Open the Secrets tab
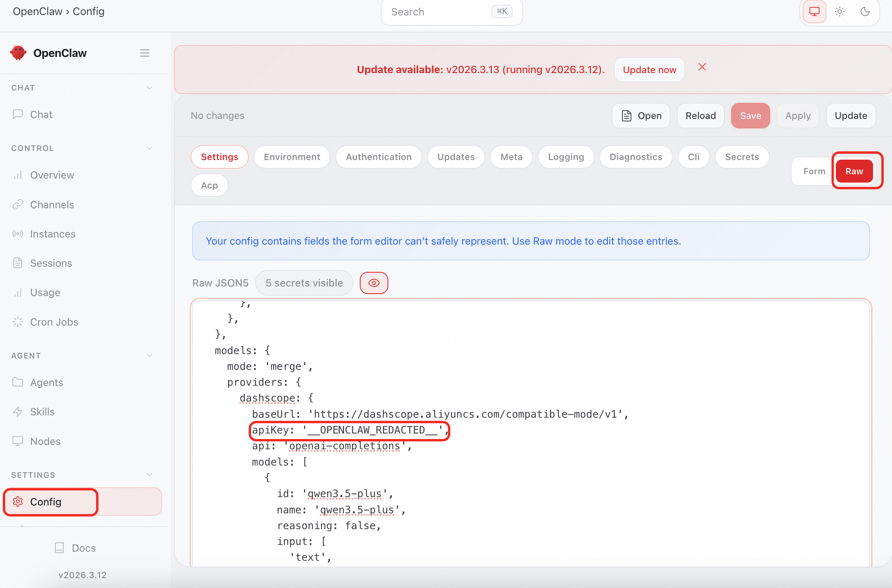Image resolution: width=892 pixels, height=588 pixels. coord(742,157)
